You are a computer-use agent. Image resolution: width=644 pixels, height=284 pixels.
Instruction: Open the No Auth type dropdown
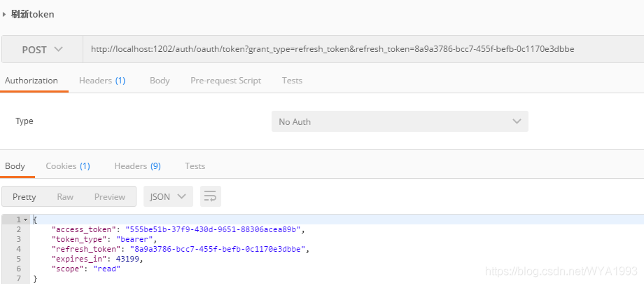[x=399, y=121]
